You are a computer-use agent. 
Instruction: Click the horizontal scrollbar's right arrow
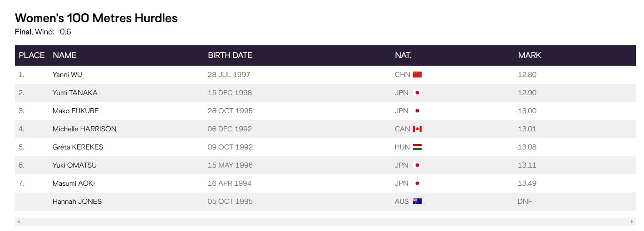tap(632, 222)
